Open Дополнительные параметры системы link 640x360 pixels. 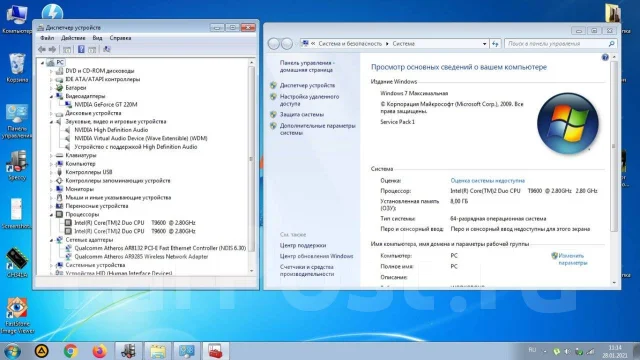point(318,129)
